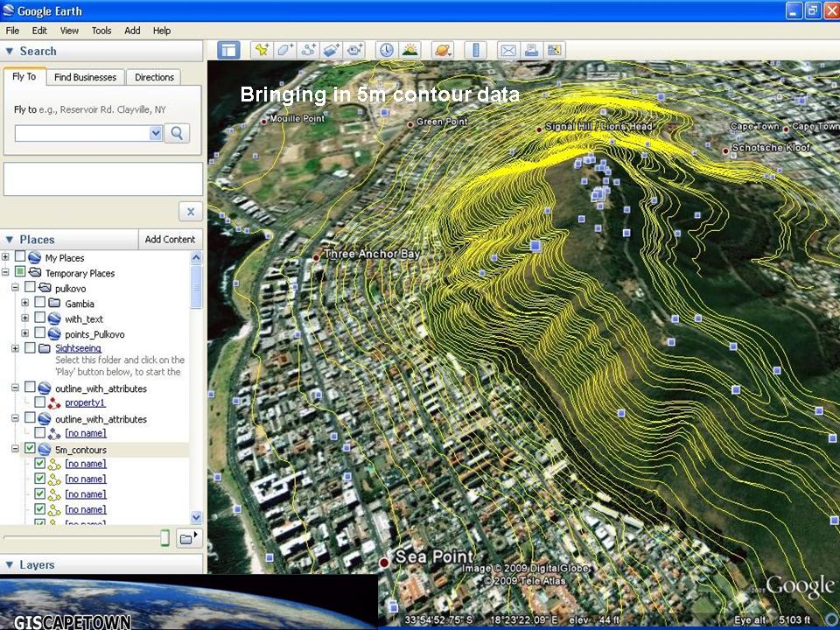Viewport: 840px width, 630px height.
Task: Uncheck the 5m_contours checkbox
Action: click(x=30, y=448)
